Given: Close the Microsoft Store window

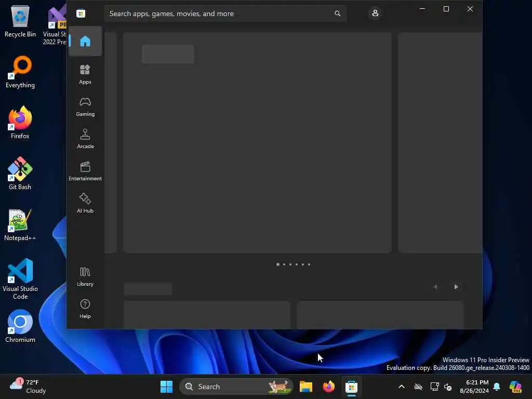Looking at the screenshot, I should tap(470, 9).
